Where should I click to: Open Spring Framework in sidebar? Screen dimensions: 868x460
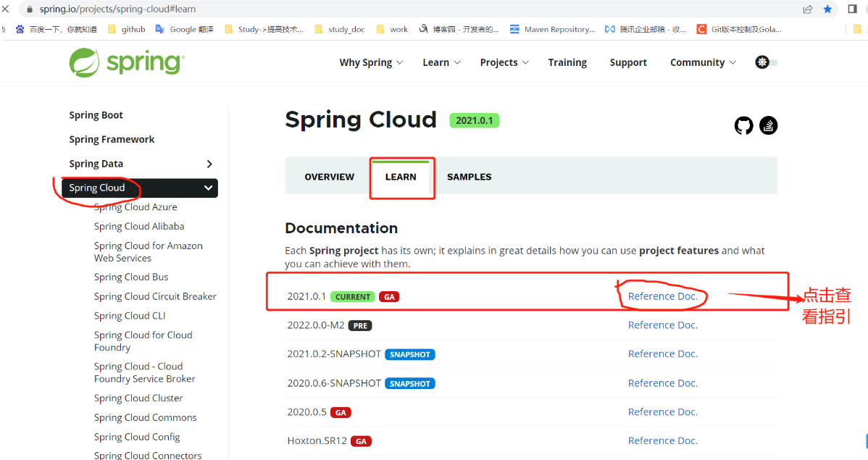tap(112, 140)
